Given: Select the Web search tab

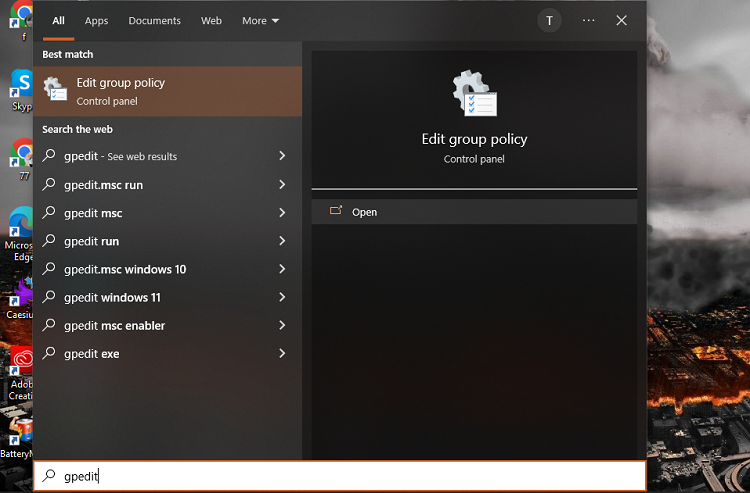Looking at the screenshot, I should [x=211, y=20].
